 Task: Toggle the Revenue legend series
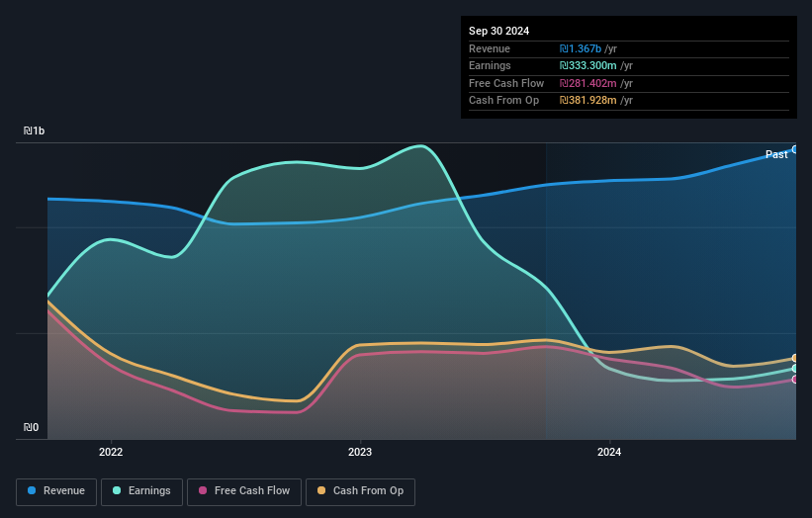tap(56, 491)
